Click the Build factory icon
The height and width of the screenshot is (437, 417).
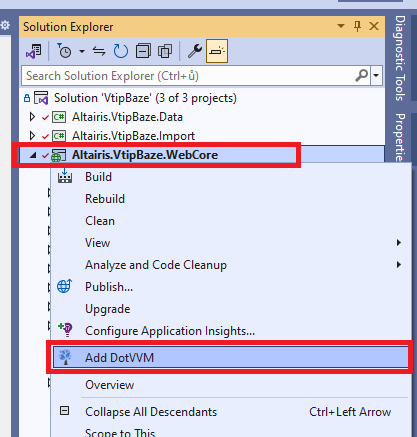click(x=65, y=176)
